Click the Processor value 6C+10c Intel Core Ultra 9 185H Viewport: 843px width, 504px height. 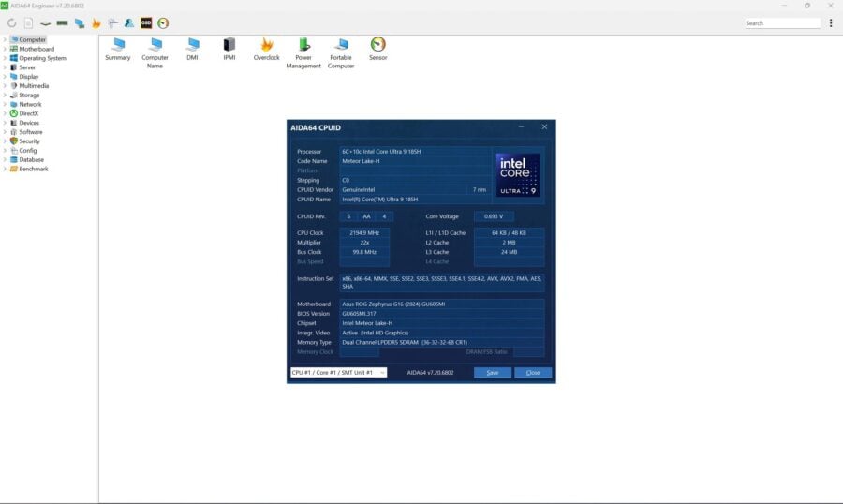pyautogui.click(x=415, y=152)
